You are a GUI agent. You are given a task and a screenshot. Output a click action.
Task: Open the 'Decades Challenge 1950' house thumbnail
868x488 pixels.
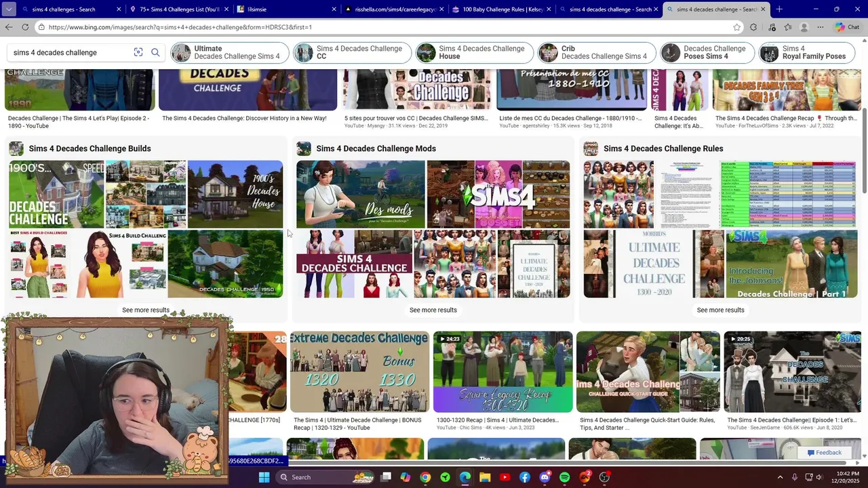tap(226, 264)
